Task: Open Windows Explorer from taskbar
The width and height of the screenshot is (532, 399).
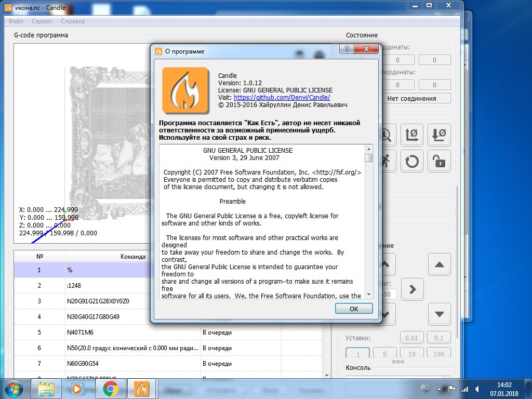Action: pos(46,389)
